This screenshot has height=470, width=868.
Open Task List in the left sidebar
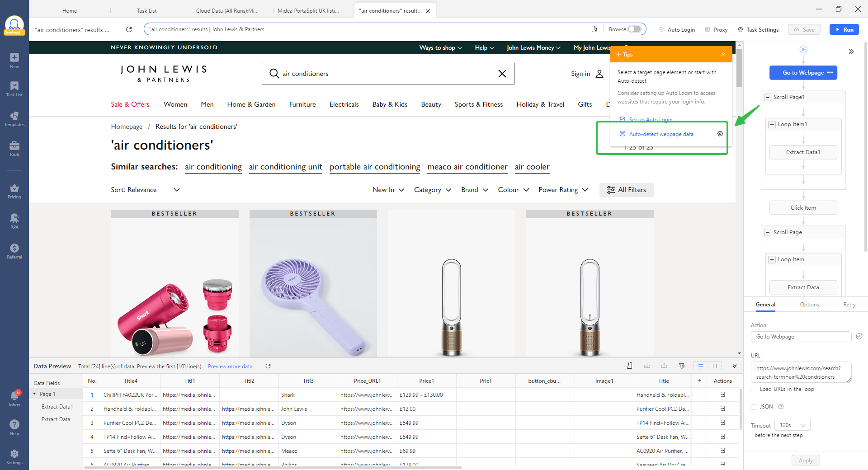tap(14, 89)
